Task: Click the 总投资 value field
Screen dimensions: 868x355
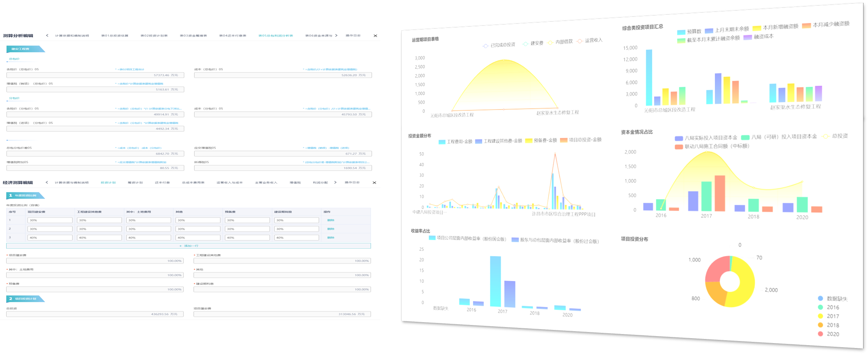Action: (x=95, y=314)
